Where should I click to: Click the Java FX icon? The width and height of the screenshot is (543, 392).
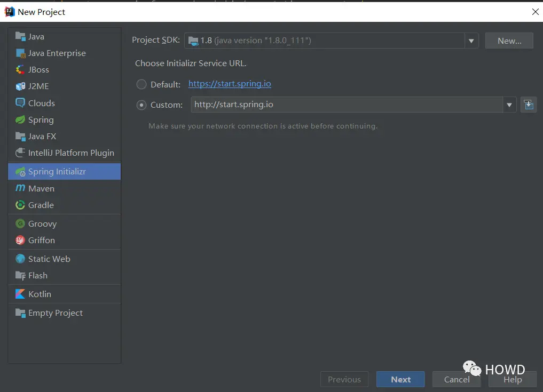(20, 137)
